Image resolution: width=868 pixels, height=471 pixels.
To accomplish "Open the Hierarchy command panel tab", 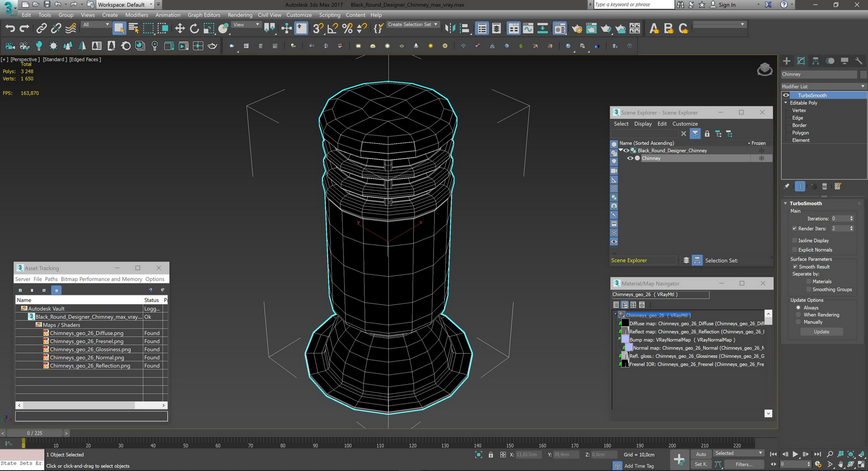I will coord(816,61).
